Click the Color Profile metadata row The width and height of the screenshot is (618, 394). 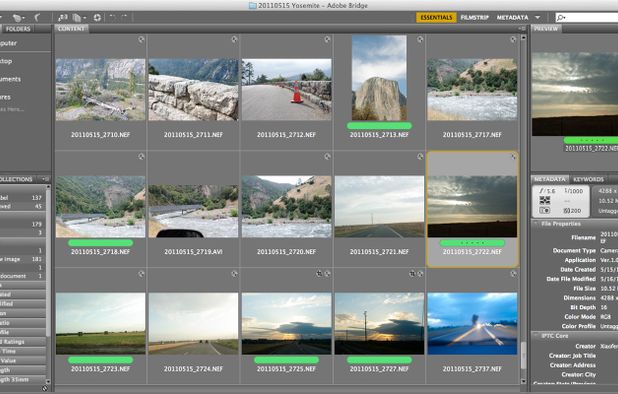(x=575, y=326)
